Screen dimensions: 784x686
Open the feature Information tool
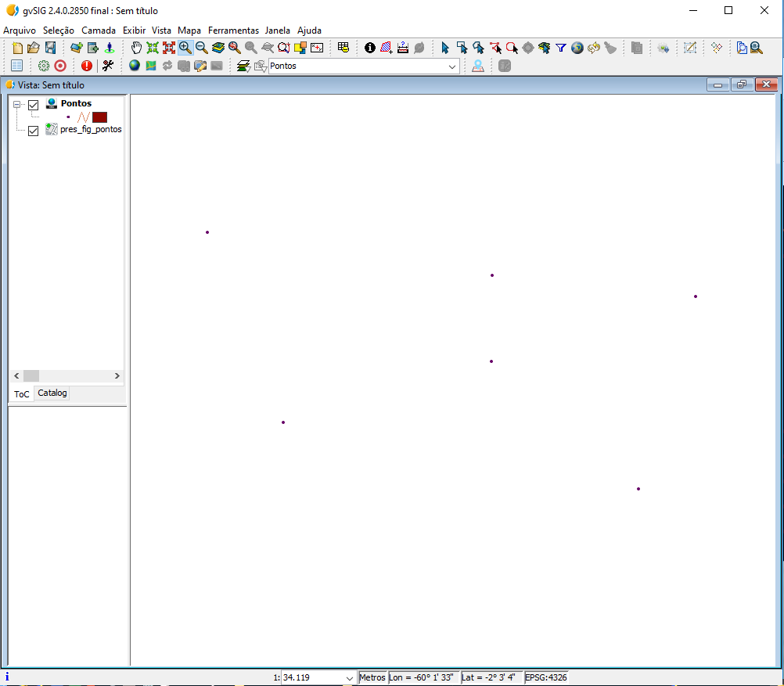370,48
